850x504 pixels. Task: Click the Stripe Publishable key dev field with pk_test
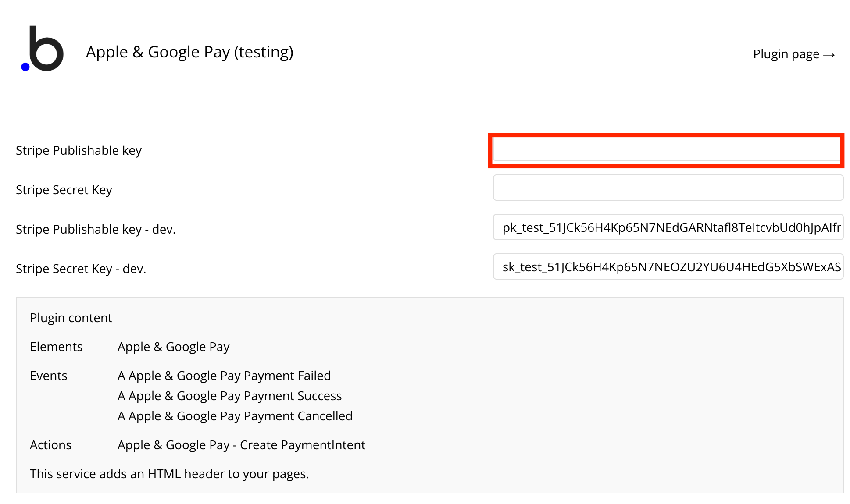pyautogui.click(x=668, y=227)
